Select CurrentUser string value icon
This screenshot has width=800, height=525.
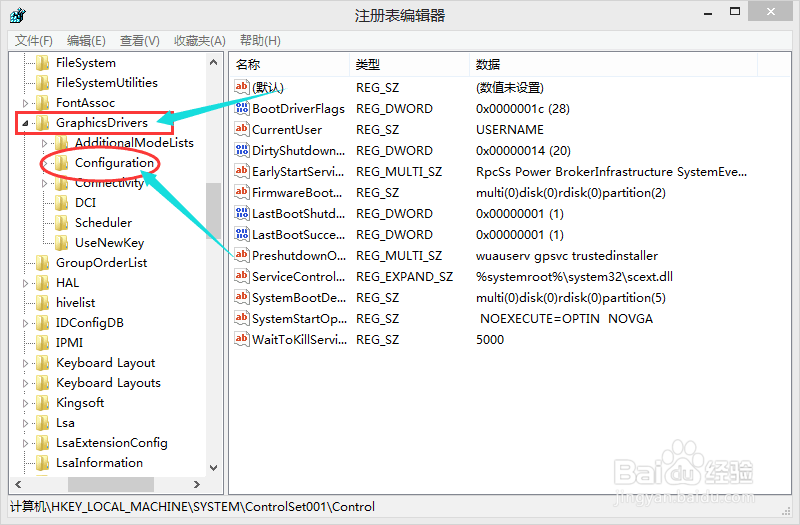242,129
